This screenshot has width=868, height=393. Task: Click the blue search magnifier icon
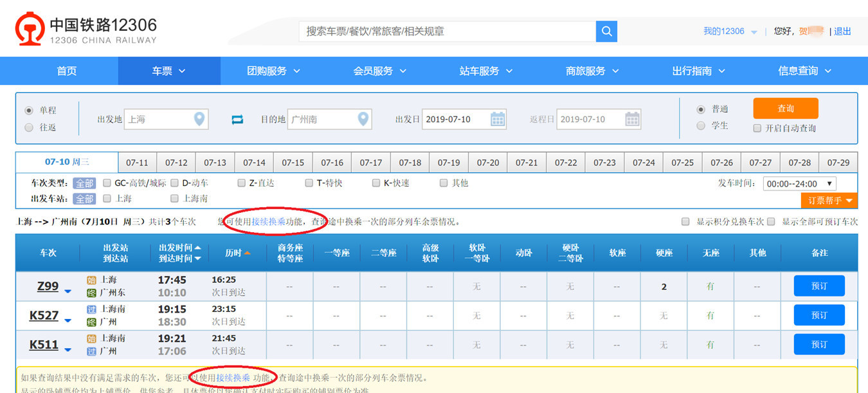[x=606, y=32]
